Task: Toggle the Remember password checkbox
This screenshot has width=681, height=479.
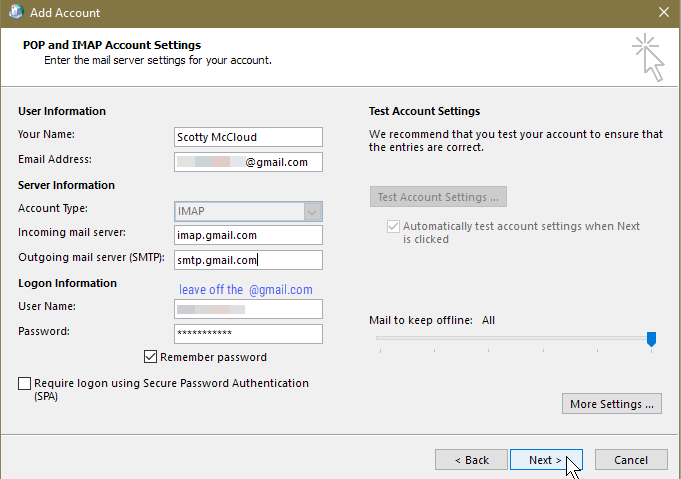Action: [x=151, y=357]
